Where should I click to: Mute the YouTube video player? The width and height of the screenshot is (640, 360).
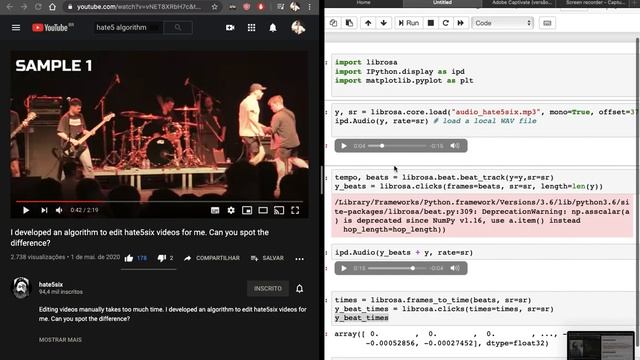pyautogui.click(x=59, y=210)
